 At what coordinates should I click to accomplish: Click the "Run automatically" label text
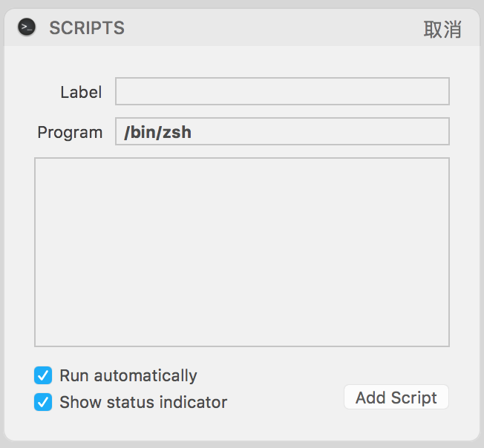coord(128,375)
